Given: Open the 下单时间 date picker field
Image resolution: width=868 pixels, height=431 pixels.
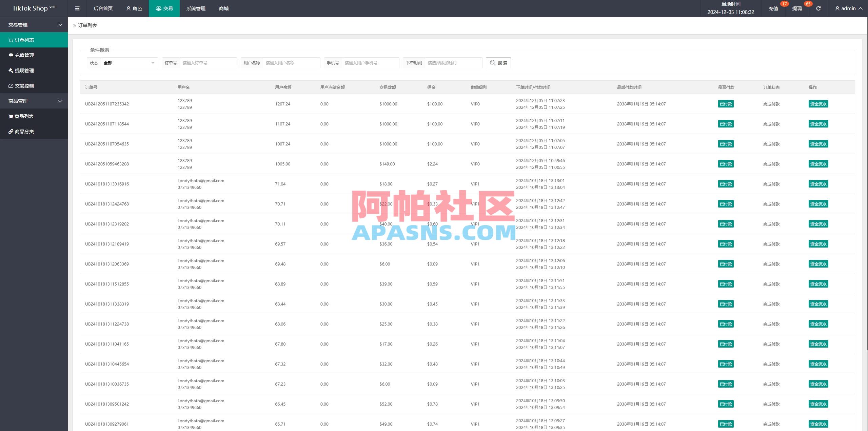Looking at the screenshot, I should click(x=453, y=62).
